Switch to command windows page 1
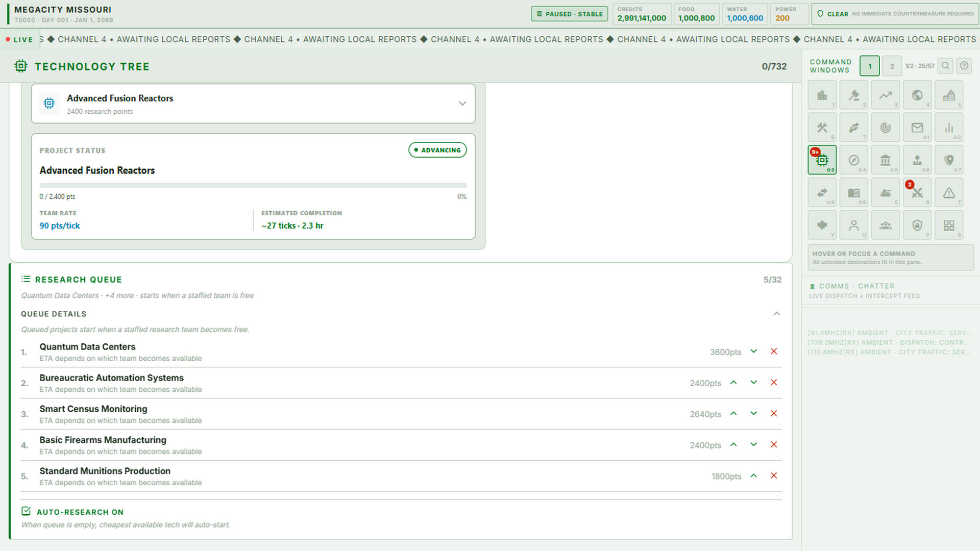Screen dimensions: 980x551 point(870,66)
